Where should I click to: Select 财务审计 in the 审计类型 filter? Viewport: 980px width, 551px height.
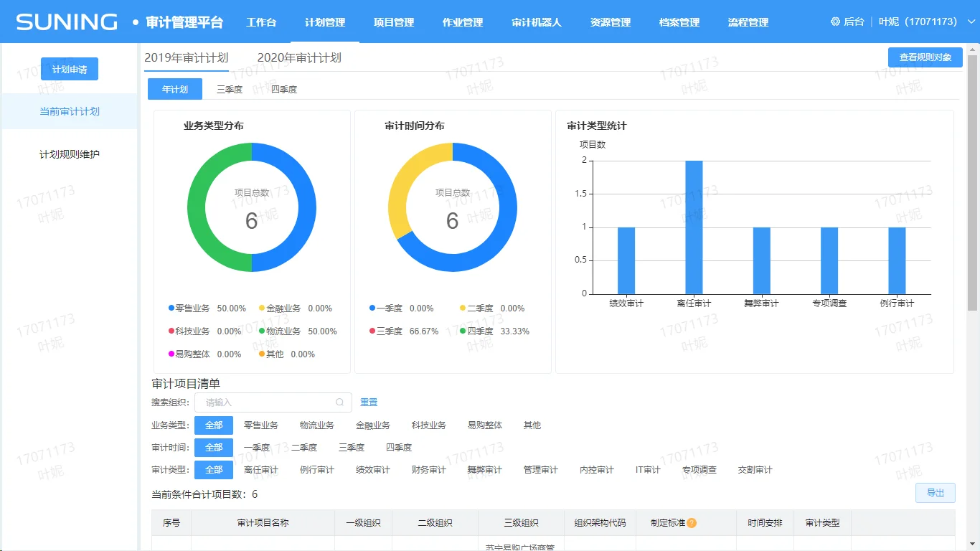(429, 470)
